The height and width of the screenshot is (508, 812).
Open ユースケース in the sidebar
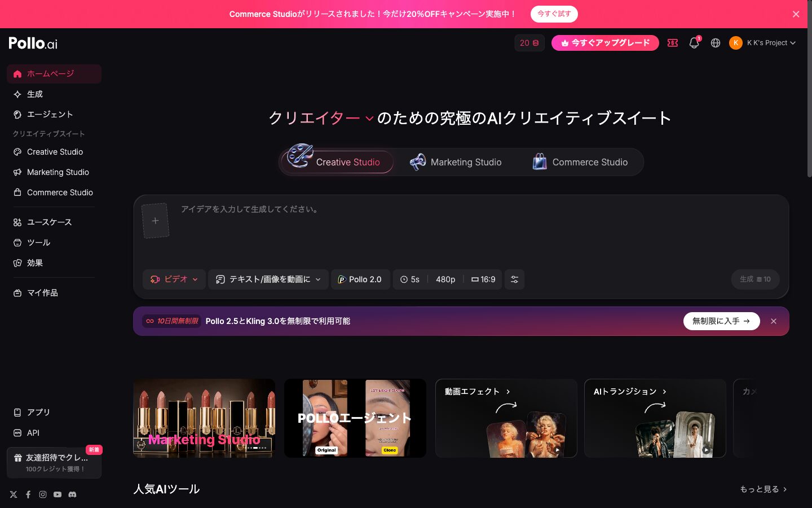pos(54,222)
